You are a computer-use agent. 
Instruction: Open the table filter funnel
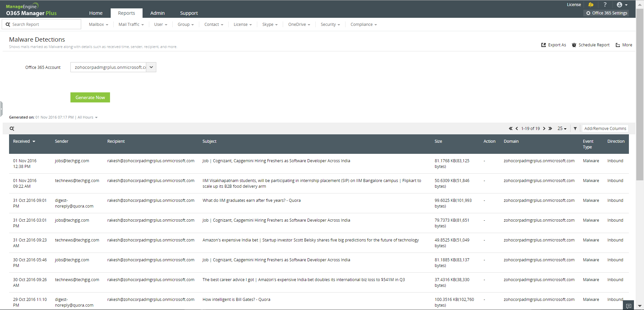tap(575, 129)
